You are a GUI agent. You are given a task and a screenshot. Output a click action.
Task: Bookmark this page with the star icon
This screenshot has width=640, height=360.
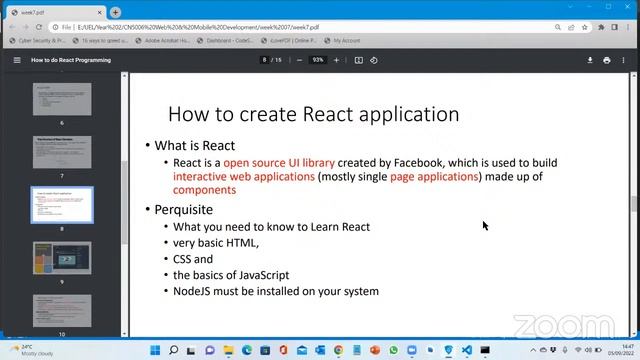click(x=584, y=27)
